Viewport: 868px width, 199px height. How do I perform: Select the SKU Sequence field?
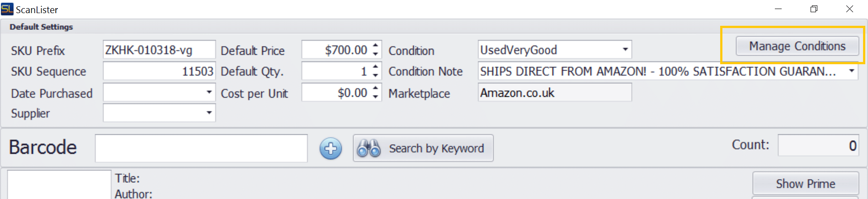coord(159,71)
